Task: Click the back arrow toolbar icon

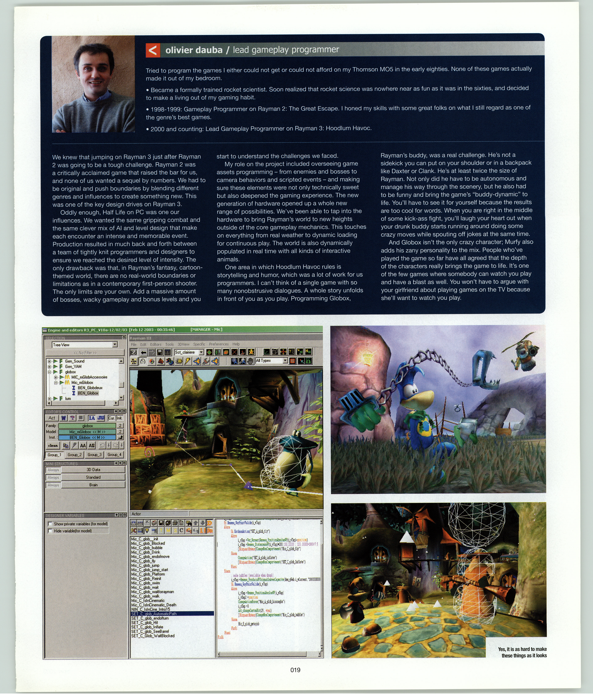Action: click(x=144, y=352)
